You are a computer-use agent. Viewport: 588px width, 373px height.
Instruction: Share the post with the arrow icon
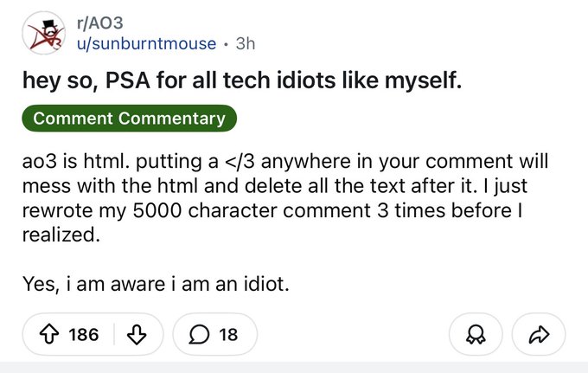click(x=538, y=333)
